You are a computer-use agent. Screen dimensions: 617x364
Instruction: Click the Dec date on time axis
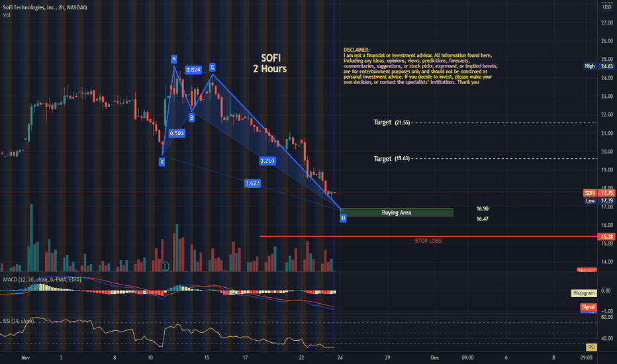(x=435, y=357)
